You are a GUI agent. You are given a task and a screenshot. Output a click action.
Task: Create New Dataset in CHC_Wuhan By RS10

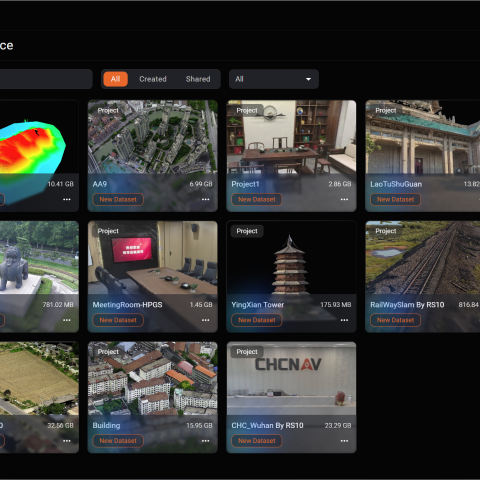click(x=257, y=441)
